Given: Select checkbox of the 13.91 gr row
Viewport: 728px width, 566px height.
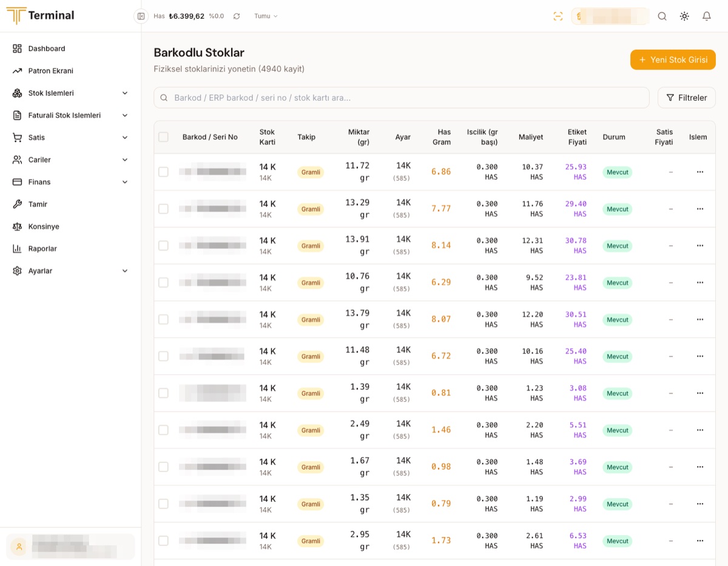Looking at the screenshot, I should [163, 246].
